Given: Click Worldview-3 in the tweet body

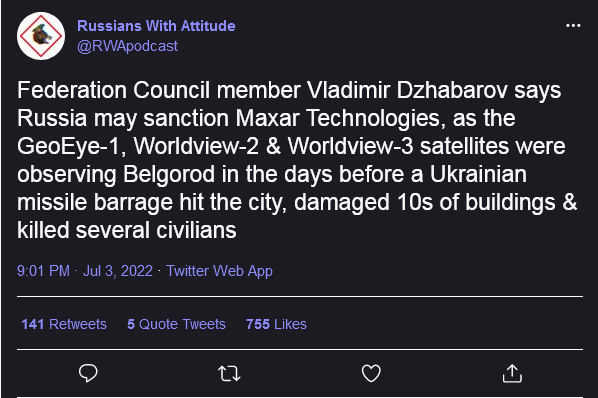Looking at the screenshot, I should (350, 146).
